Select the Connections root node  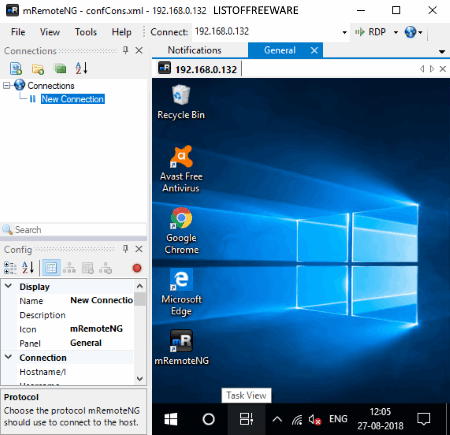51,86
